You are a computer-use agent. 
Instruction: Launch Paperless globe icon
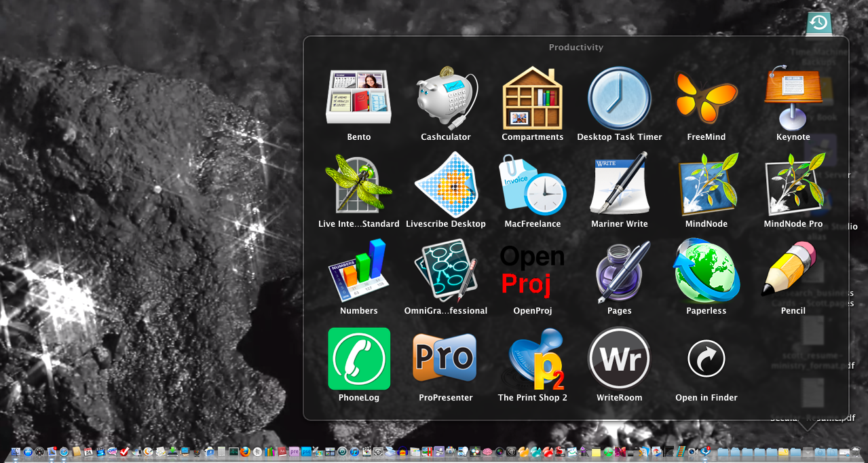click(x=706, y=271)
